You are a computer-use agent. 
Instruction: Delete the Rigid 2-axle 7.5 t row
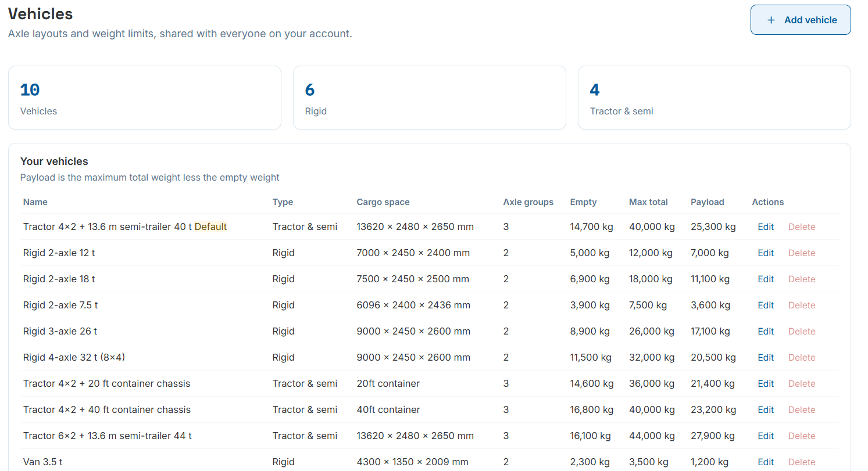tap(802, 305)
